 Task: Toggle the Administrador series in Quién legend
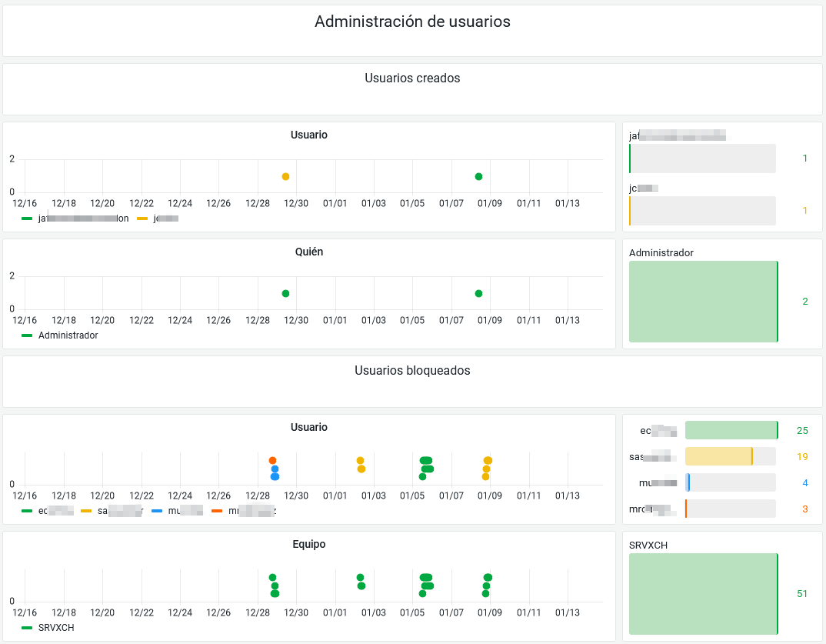pyautogui.click(x=68, y=335)
